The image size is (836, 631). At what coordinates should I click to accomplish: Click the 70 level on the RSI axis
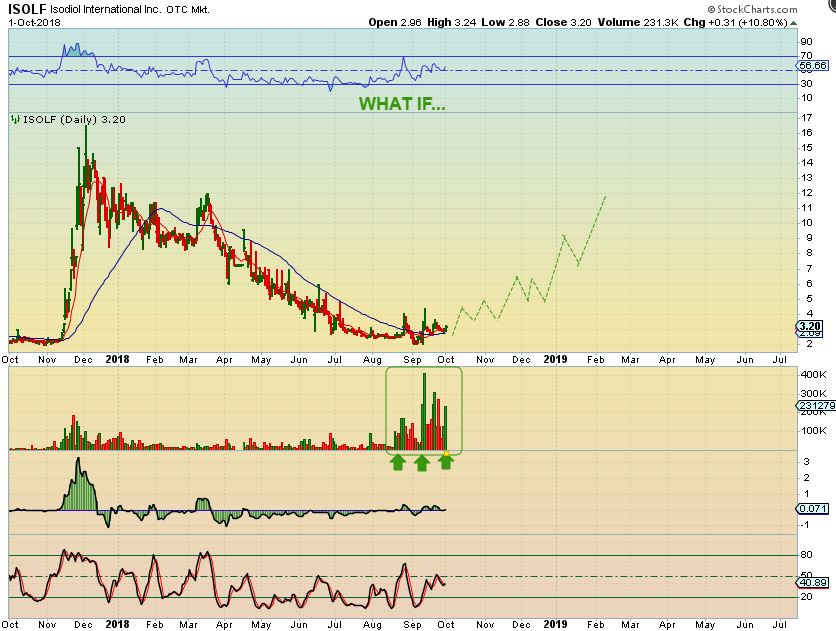click(x=806, y=55)
